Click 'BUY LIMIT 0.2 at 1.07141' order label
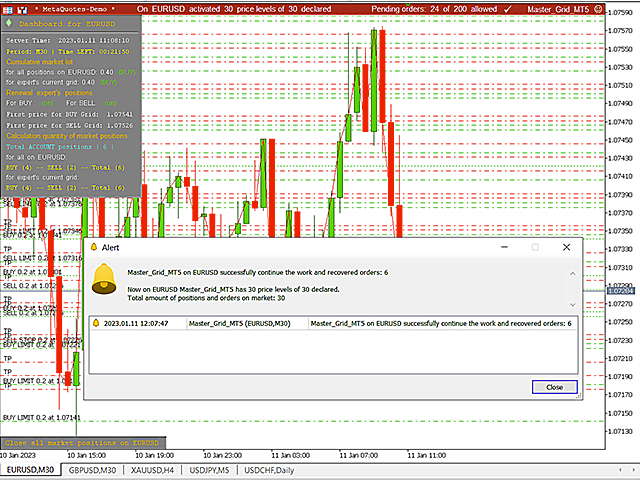Viewport: 640px width, 480px height. [42, 418]
